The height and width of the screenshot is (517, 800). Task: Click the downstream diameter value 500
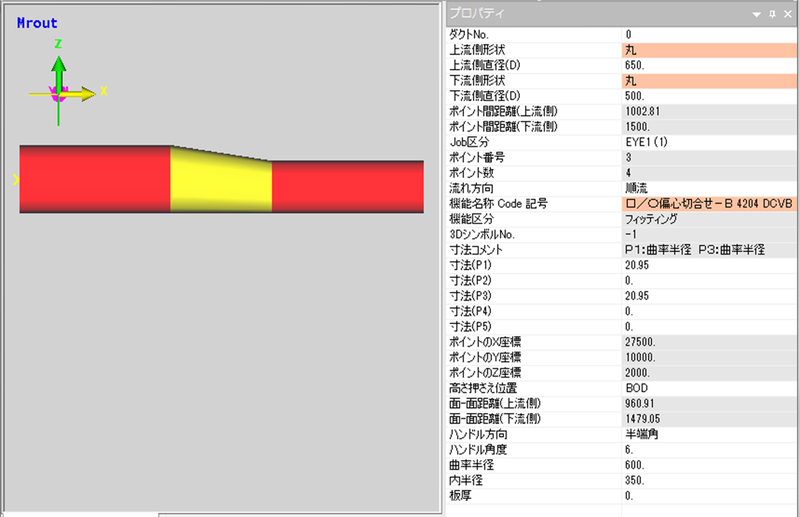tap(709, 95)
